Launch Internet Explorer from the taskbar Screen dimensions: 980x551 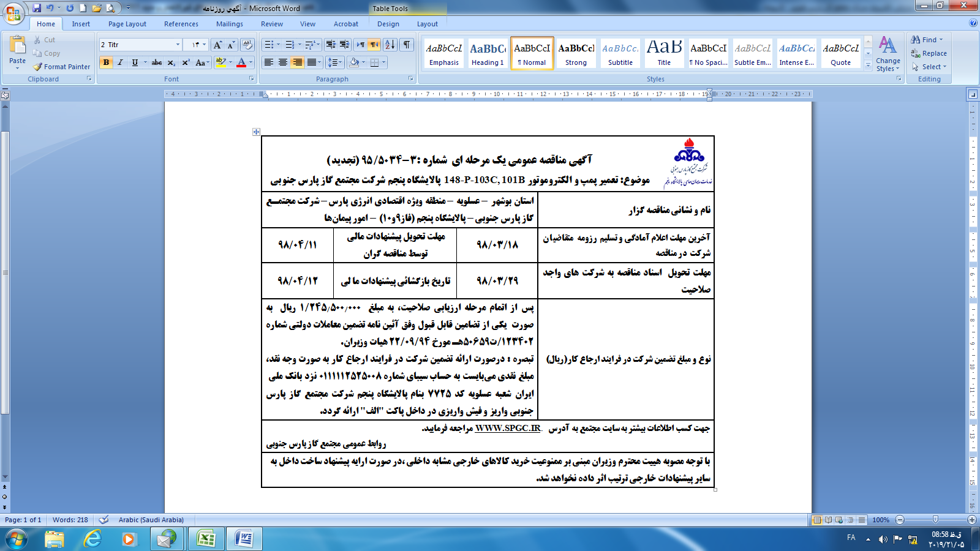tap(92, 539)
